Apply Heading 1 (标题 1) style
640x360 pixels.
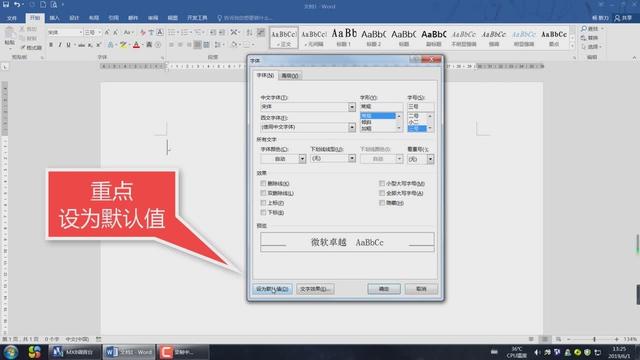344,38
